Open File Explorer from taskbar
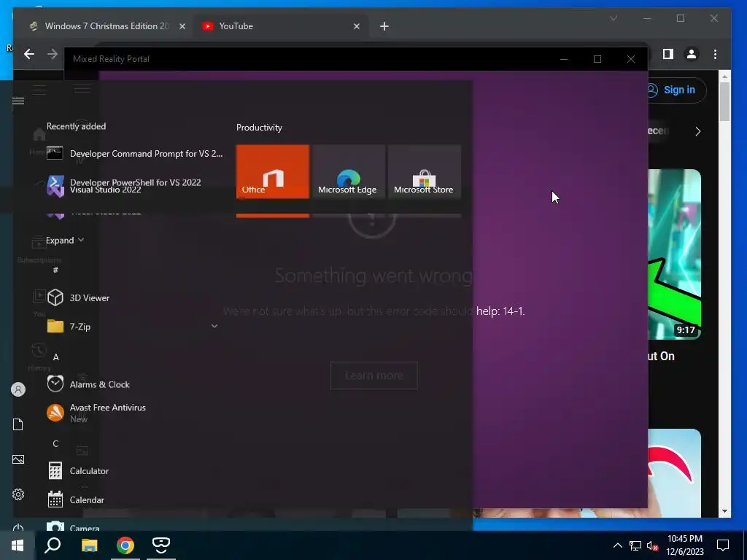This screenshot has height=560, width=747. tap(89, 545)
